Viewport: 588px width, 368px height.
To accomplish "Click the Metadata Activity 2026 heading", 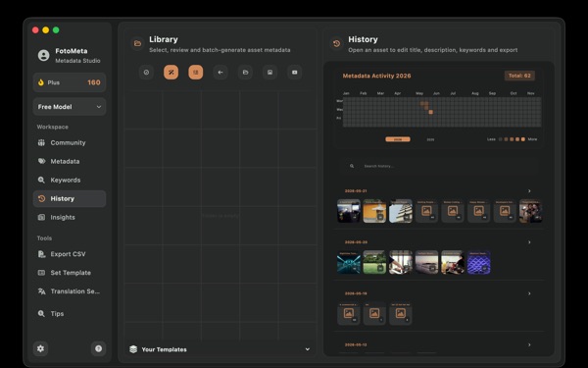I will [x=377, y=76].
